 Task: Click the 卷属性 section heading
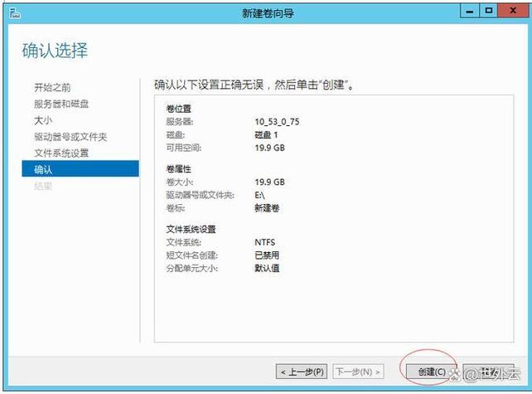(x=178, y=169)
